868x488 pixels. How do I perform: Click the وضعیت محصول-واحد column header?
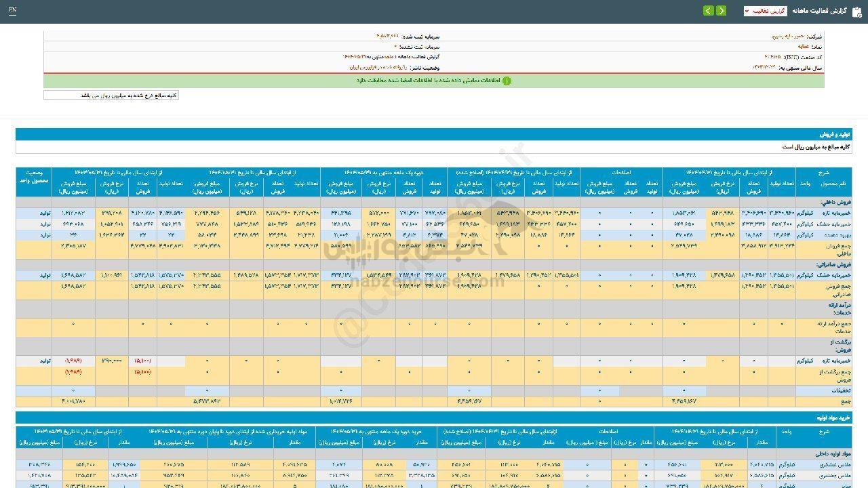pos(34,178)
